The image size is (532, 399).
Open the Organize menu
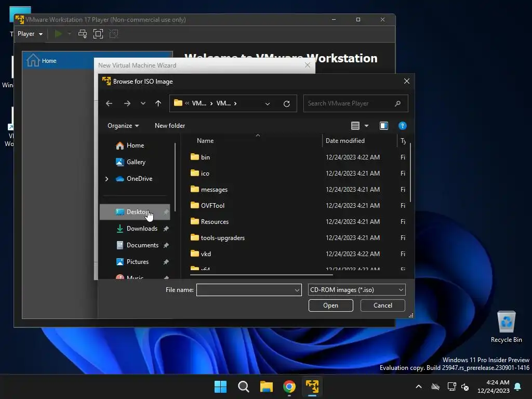point(123,126)
